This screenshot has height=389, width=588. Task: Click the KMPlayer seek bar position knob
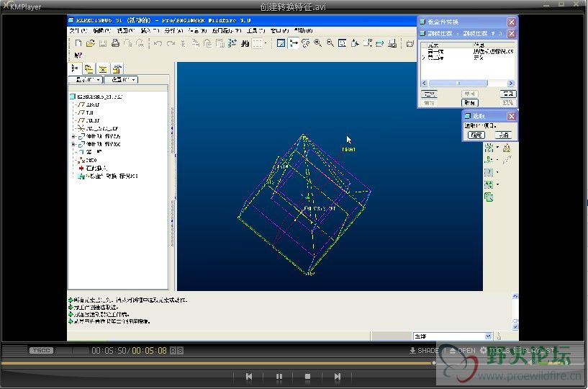pos(434,363)
